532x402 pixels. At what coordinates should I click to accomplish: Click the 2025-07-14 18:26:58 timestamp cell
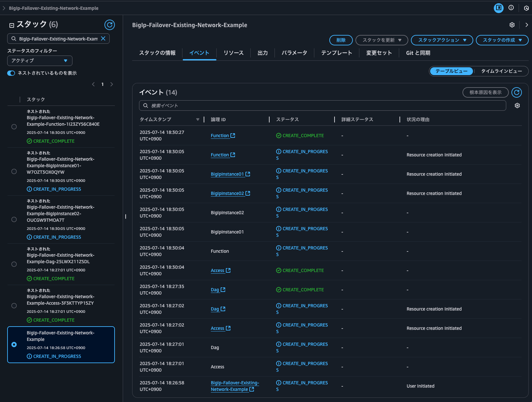[162, 386]
